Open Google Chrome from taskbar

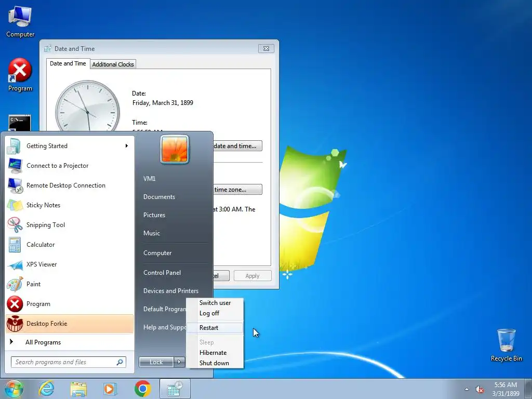pos(142,389)
